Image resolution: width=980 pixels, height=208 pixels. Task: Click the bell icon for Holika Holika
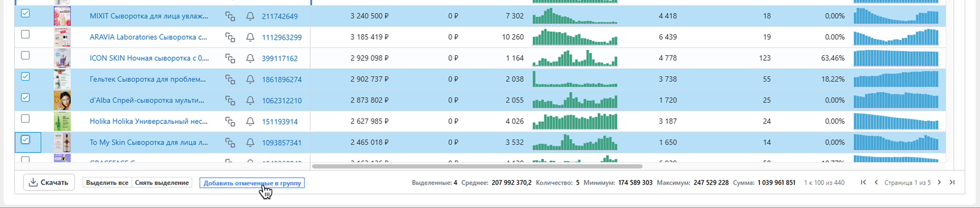tap(250, 121)
